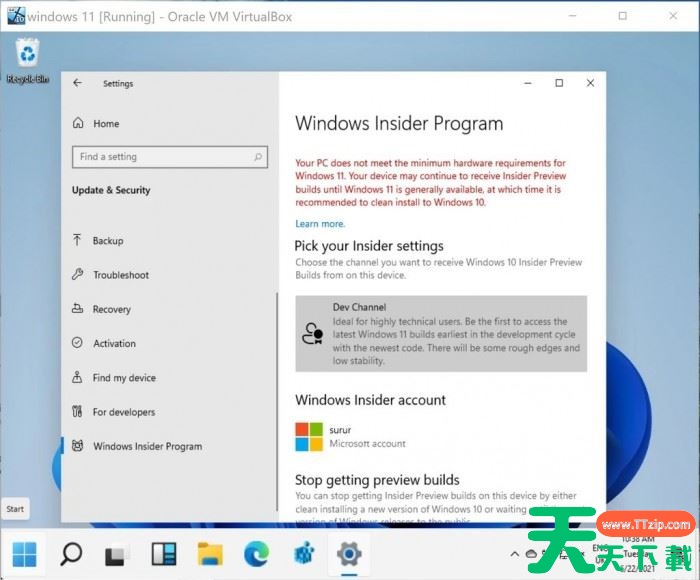Open the Widgets taskbar icon
This screenshot has width=700, height=580.
[164, 554]
